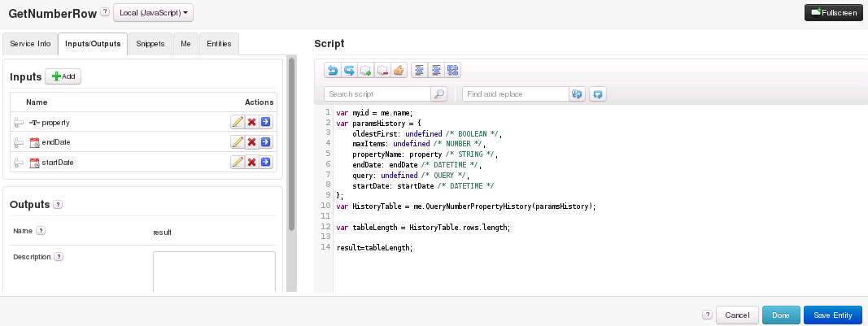Click the first indent-lines toolbar icon
The height and width of the screenshot is (326, 868).
pos(420,70)
